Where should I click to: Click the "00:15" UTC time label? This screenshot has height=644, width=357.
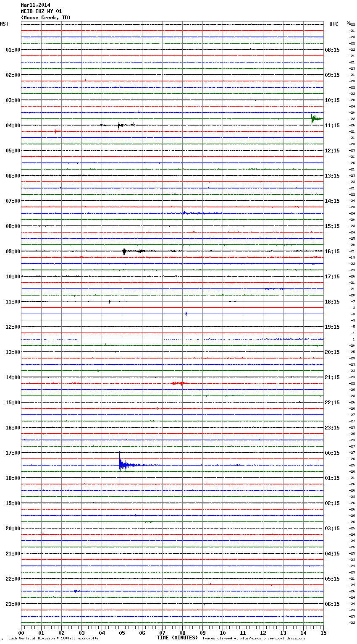[332, 453]
